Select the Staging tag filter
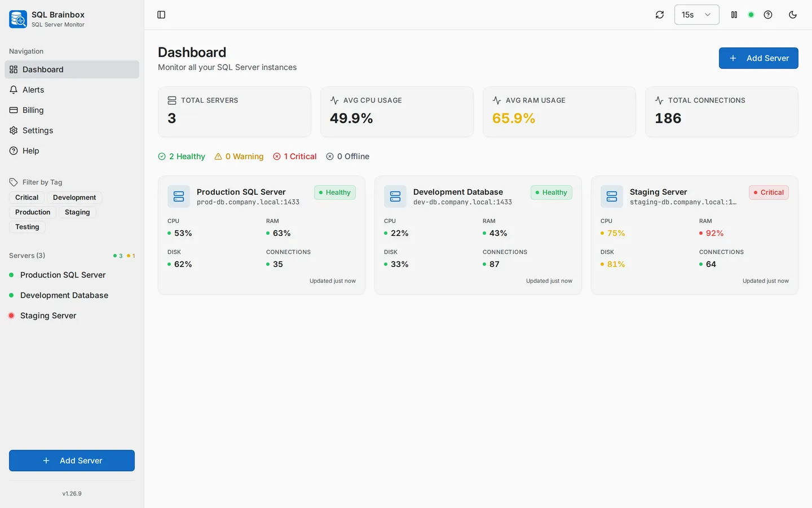812x508 pixels. click(77, 212)
